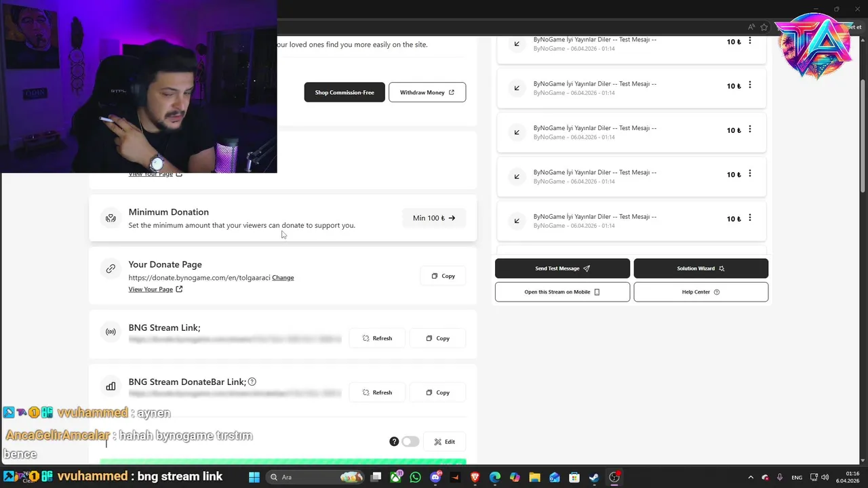This screenshot has height=488, width=868.
Task: Open the help tooltip next to DonateBar Link
Action: [x=252, y=382]
